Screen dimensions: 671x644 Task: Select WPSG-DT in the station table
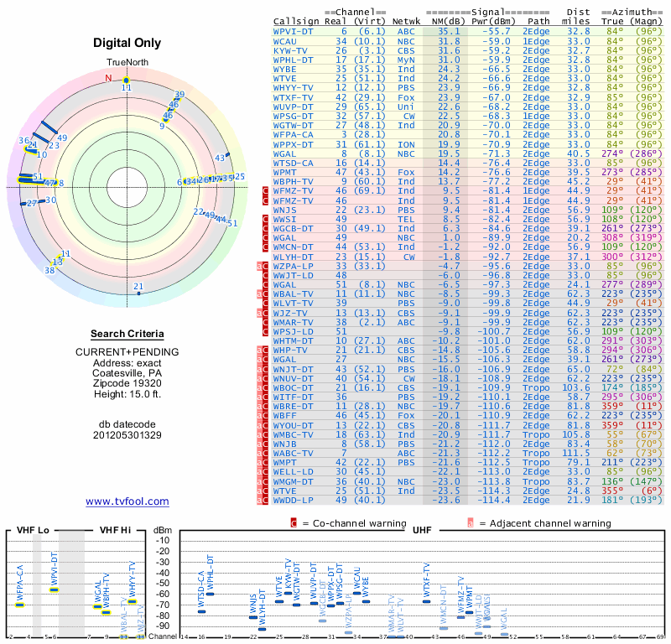coord(293,116)
